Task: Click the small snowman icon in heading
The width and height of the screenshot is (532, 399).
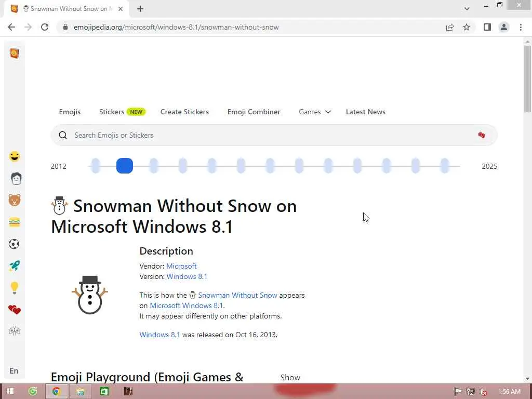Action: coord(59,206)
